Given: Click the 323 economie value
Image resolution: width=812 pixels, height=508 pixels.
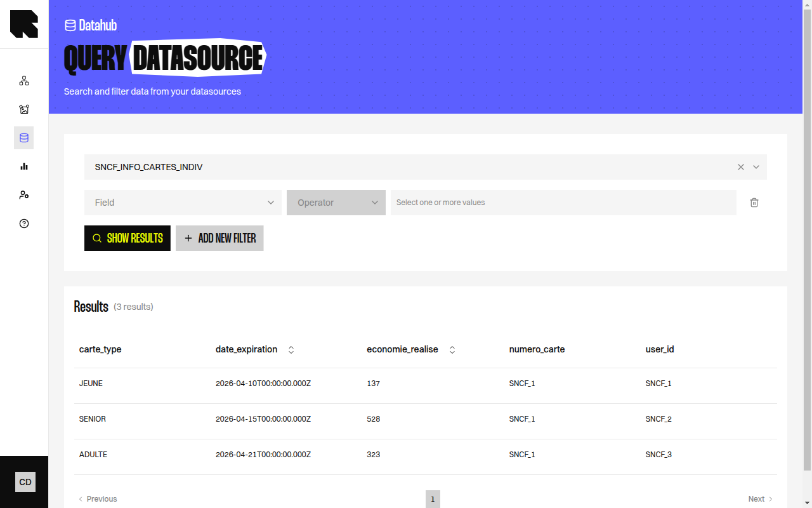Looking at the screenshot, I should (x=374, y=455).
